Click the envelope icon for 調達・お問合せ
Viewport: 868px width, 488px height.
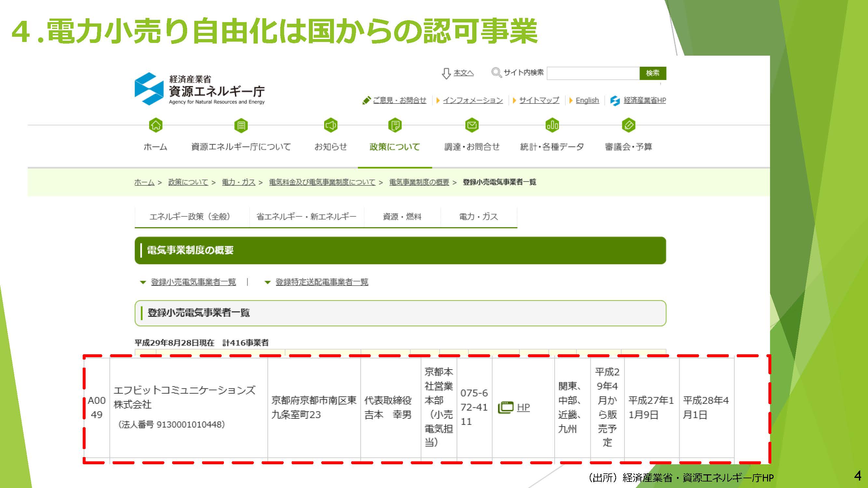472,125
